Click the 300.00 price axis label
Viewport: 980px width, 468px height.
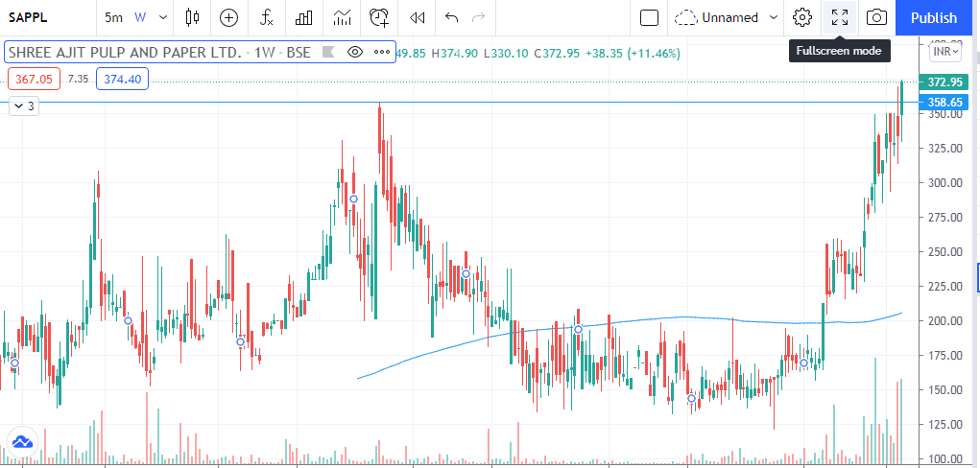tap(945, 183)
